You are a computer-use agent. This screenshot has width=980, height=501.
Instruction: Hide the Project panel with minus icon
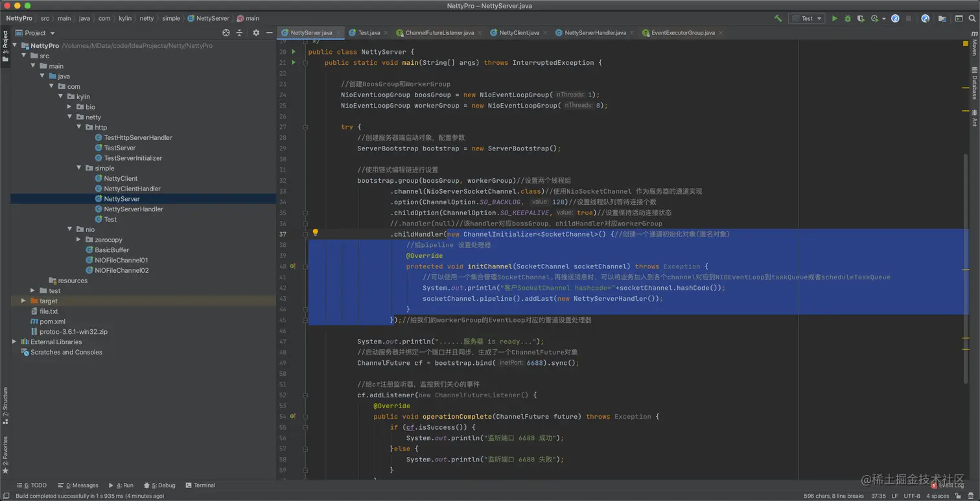[x=270, y=32]
